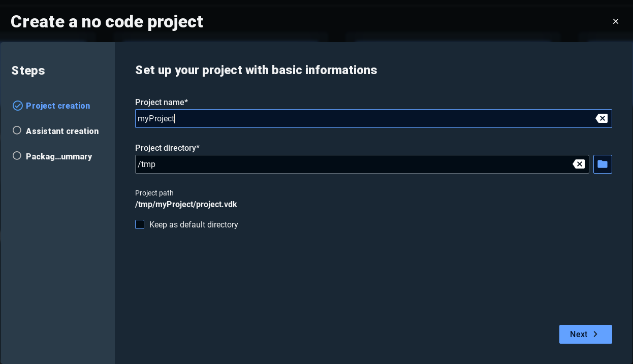
Task: Switch to the Assistant creation step
Action: [x=62, y=131]
